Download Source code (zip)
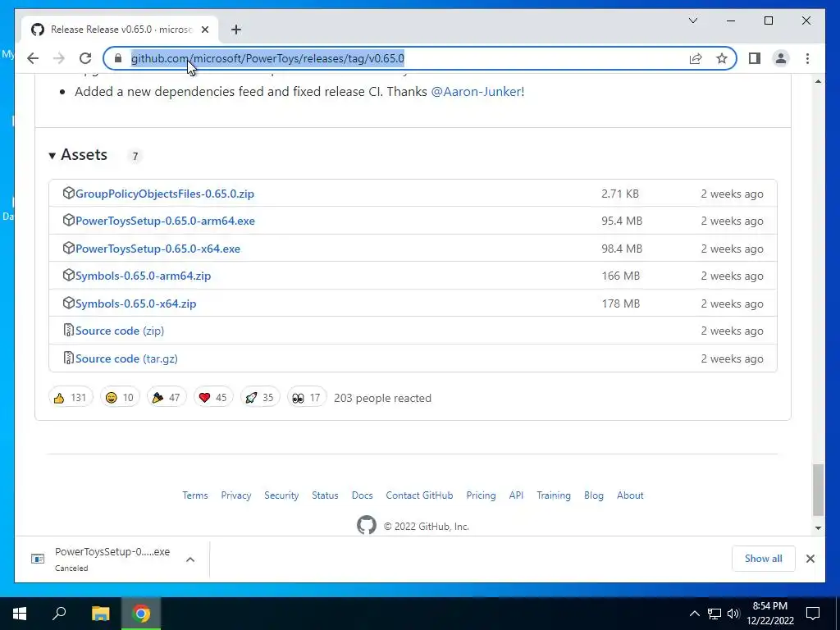 tap(120, 331)
